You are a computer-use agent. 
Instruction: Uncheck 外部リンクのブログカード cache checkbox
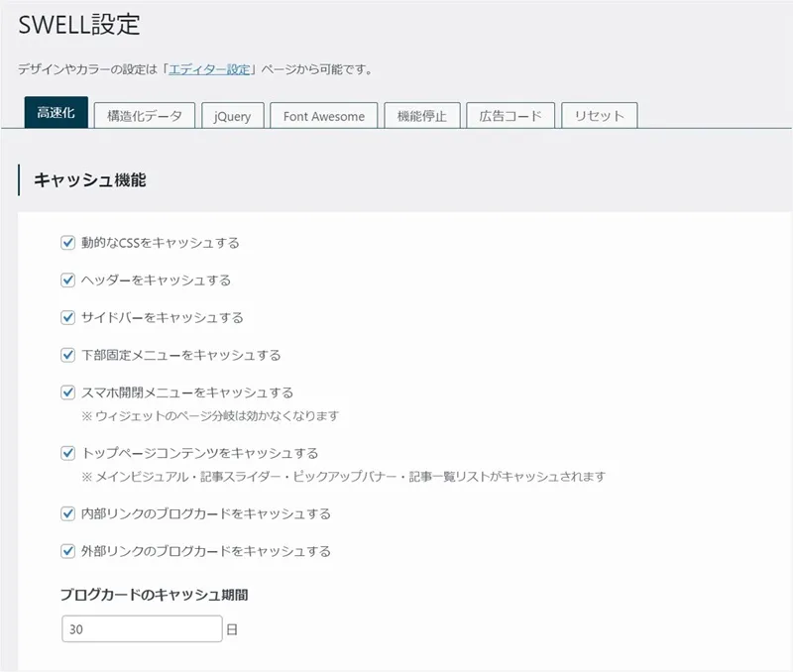point(68,551)
